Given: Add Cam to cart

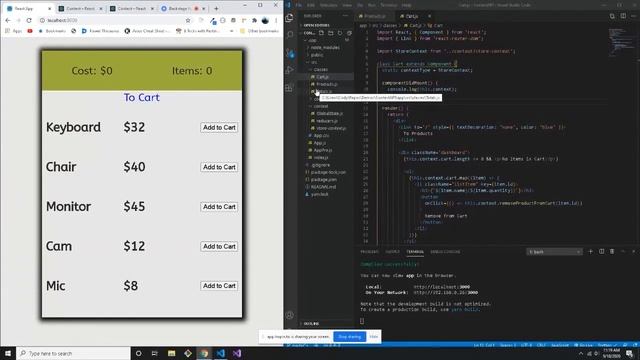Looking at the screenshot, I should (219, 246).
